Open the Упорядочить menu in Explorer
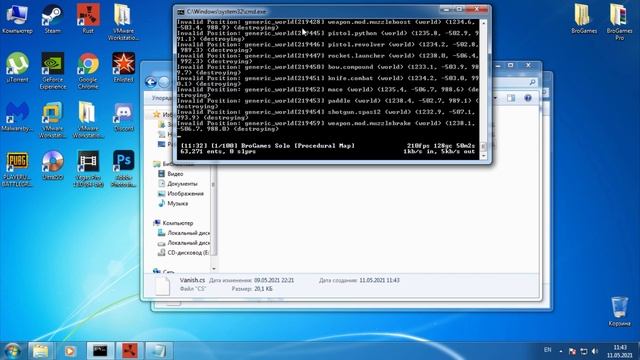The height and width of the screenshot is (360, 640). click(162, 98)
